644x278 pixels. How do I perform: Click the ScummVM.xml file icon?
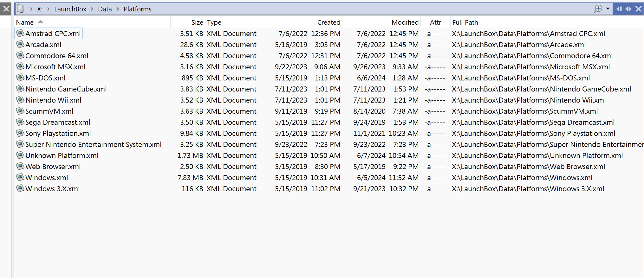click(x=20, y=111)
